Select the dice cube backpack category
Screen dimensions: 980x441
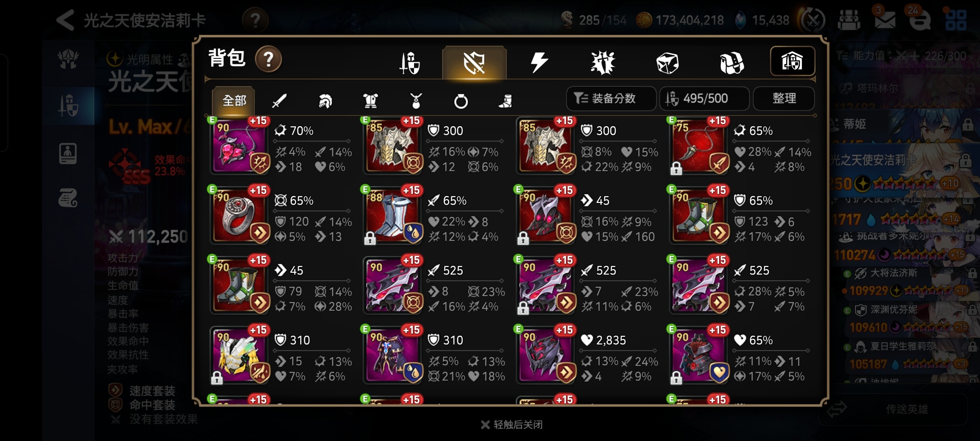coord(668,62)
